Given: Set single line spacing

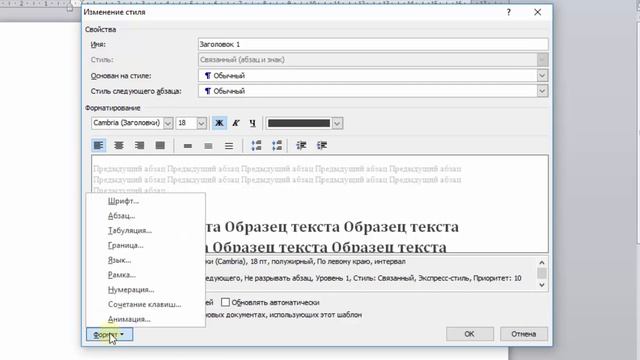Looking at the screenshot, I should pos(188,145).
